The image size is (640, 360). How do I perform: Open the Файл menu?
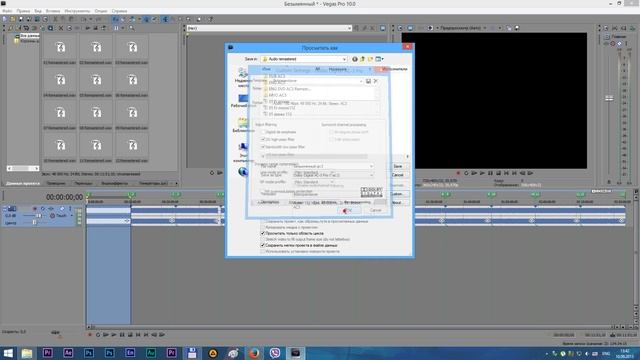pyautogui.click(x=7, y=11)
